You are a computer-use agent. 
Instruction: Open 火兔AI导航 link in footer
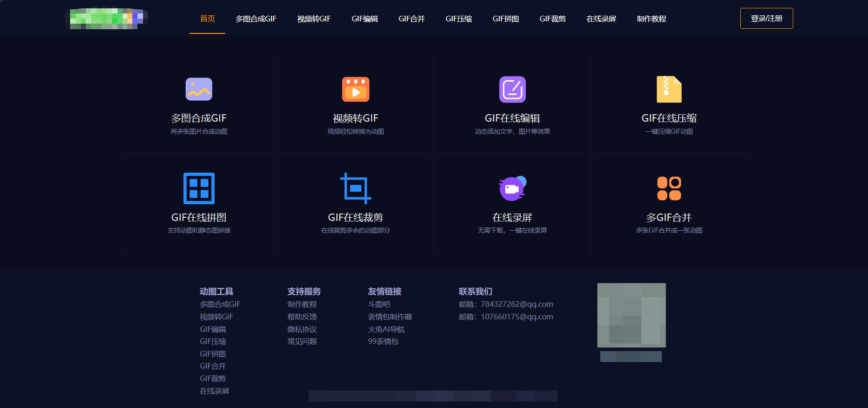386,329
